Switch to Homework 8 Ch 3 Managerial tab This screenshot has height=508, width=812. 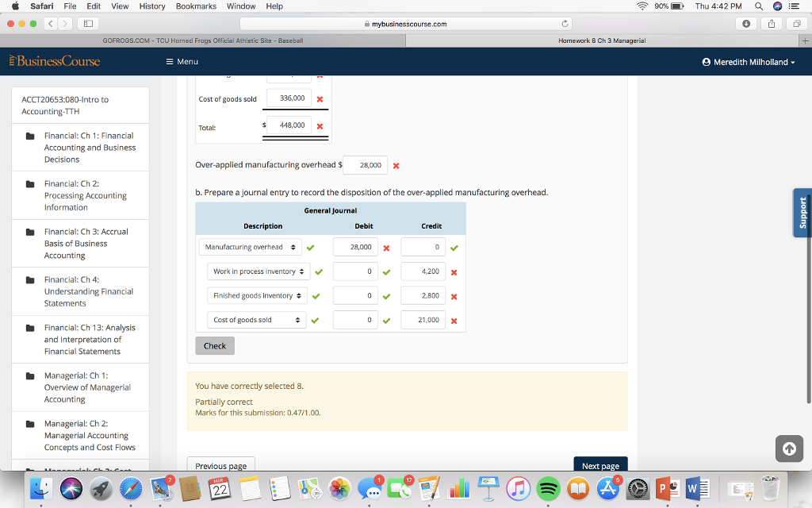(603, 40)
